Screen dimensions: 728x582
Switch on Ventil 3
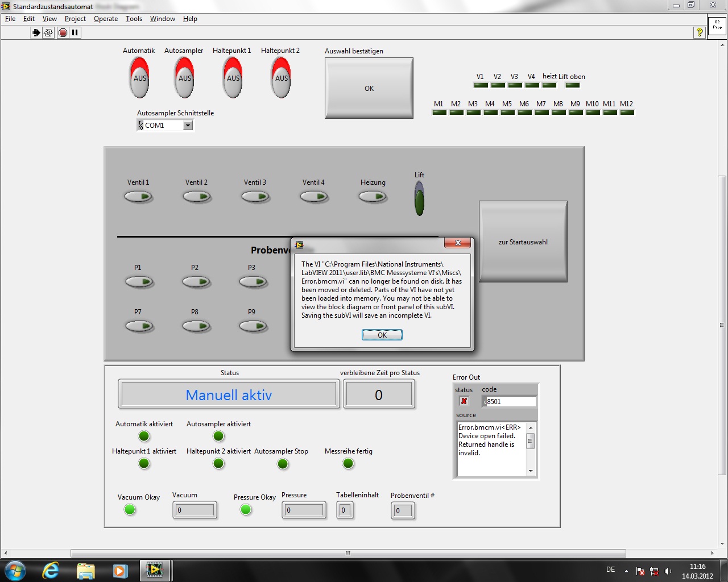[x=255, y=197]
